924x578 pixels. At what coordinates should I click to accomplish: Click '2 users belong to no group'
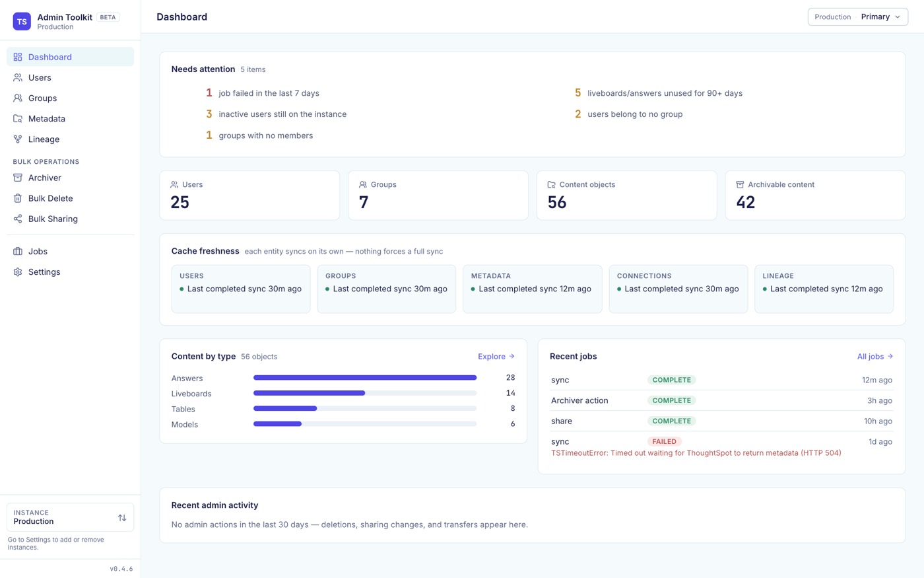pyautogui.click(x=628, y=114)
